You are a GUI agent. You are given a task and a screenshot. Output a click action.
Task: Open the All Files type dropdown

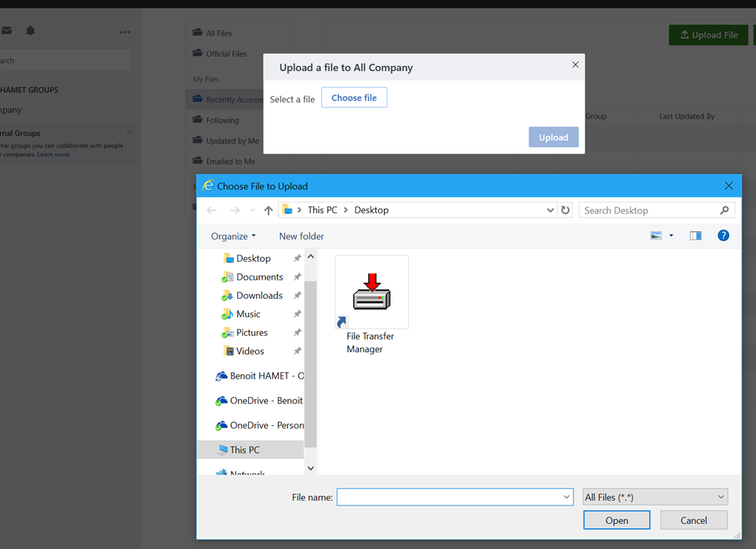click(655, 497)
